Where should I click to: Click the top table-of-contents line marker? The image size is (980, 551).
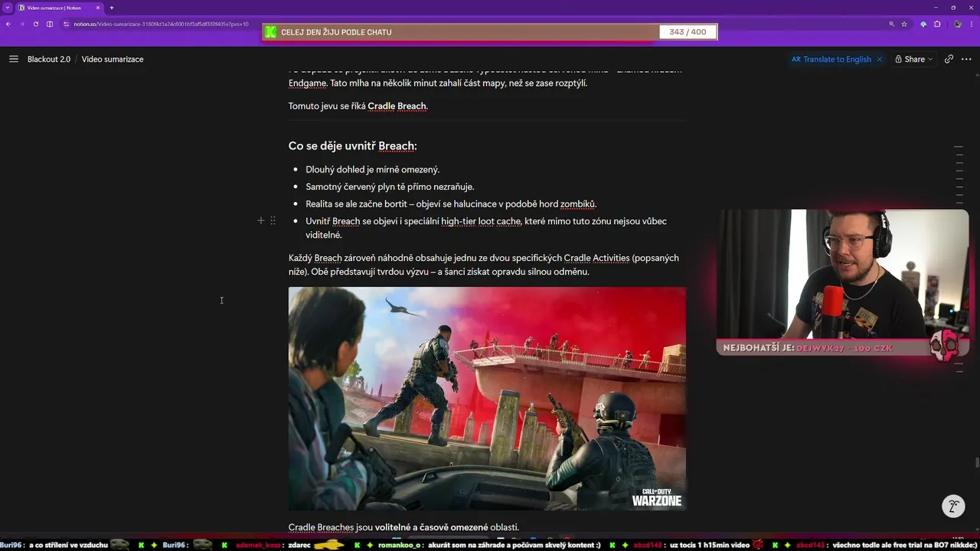click(x=959, y=147)
